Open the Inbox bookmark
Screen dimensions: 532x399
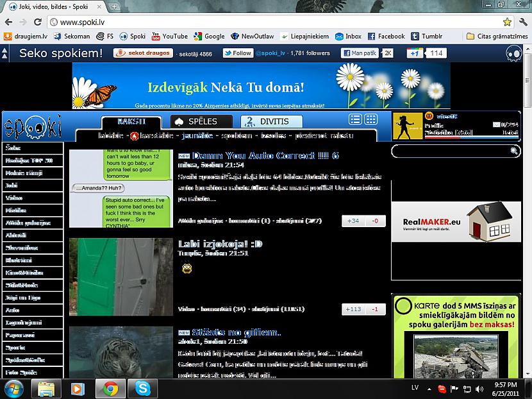pos(348,36)
